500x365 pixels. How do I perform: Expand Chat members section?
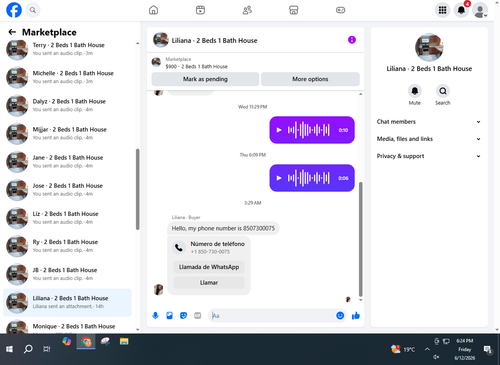[x=429, y=122]
